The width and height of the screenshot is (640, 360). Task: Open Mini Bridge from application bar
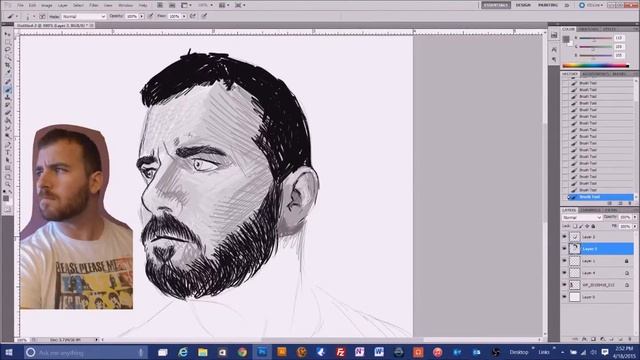[172, 5]
